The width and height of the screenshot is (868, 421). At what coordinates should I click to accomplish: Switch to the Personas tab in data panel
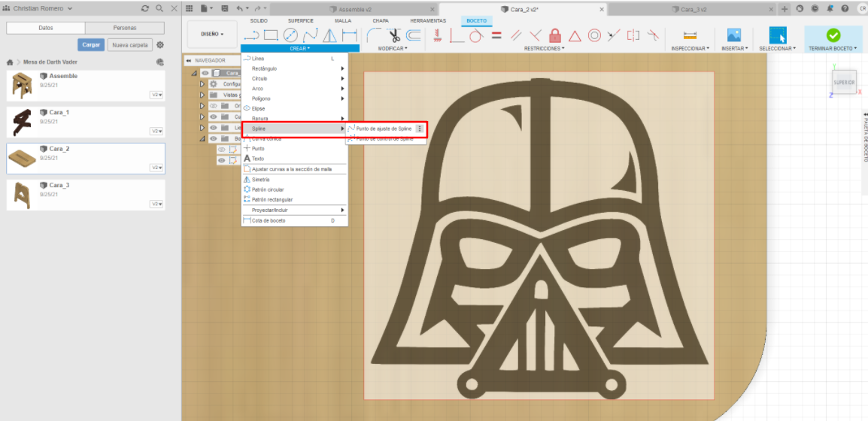(125, 28)
